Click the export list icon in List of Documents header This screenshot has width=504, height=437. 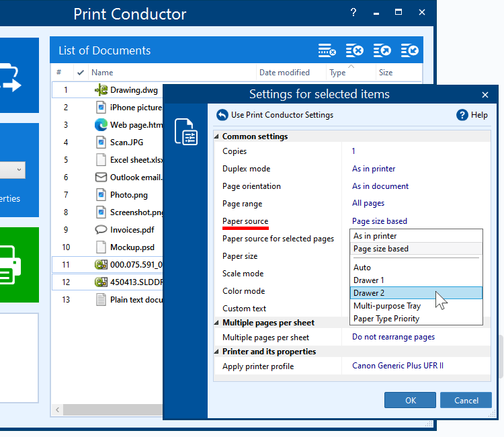coord(382,50)
